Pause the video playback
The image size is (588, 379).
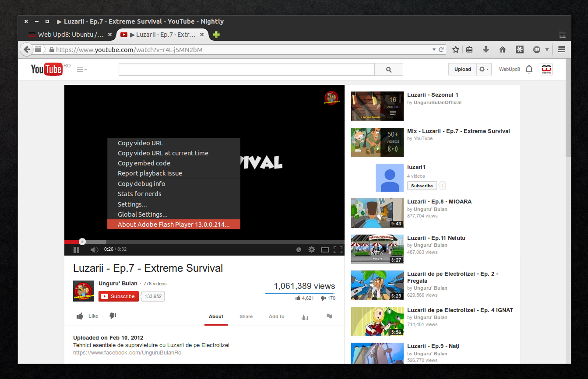tap(76, 250)
